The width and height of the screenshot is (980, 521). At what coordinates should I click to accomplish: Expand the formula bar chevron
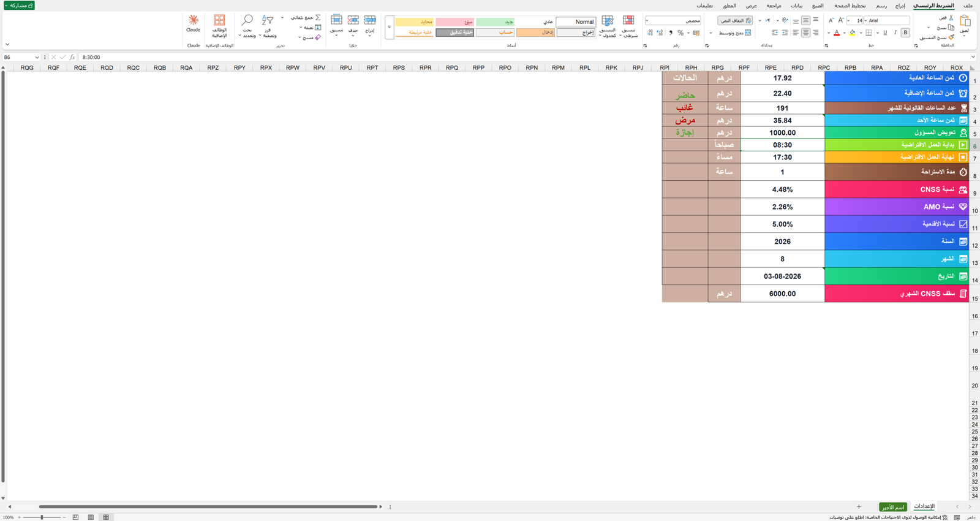pos(973,57)
